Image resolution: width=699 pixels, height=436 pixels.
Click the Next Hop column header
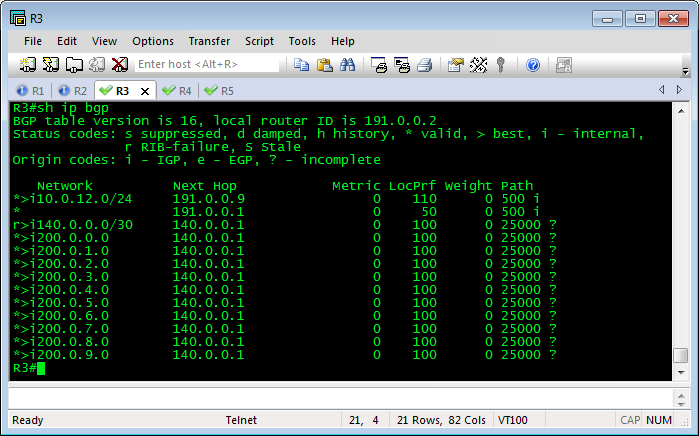tap(205, 186)
